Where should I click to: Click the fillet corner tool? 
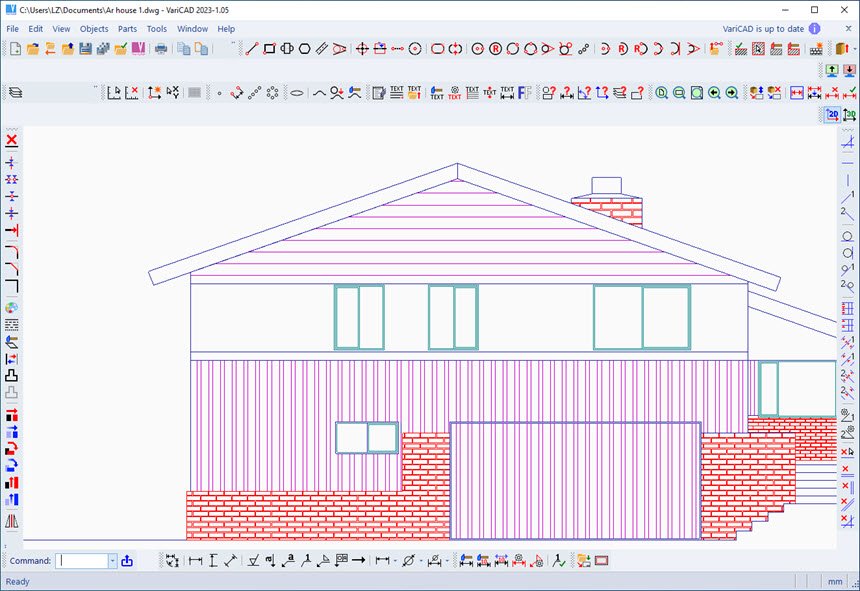point(12,252)
